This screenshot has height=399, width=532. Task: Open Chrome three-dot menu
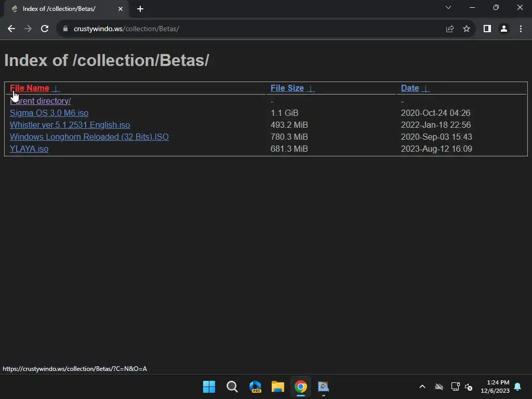coord(521,29)
